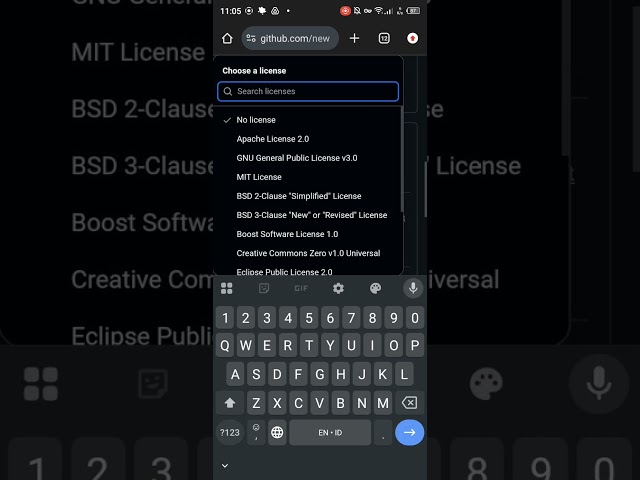Screen dimensions: 640x480
Task: Tap the period key
Action: coord(383,433)
